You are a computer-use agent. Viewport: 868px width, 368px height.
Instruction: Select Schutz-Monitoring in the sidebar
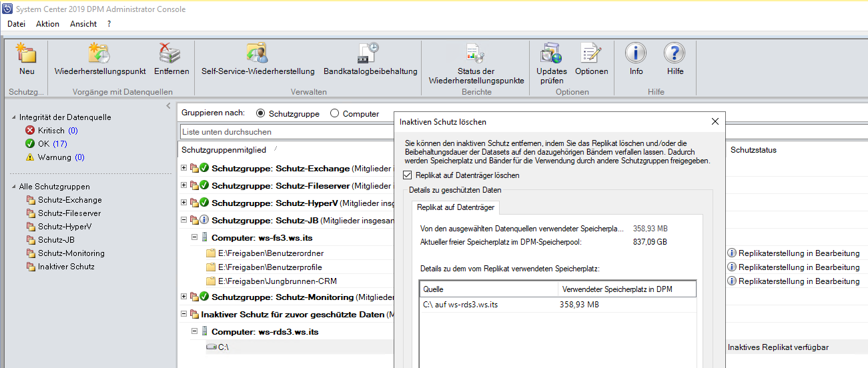tap(71, 253)
